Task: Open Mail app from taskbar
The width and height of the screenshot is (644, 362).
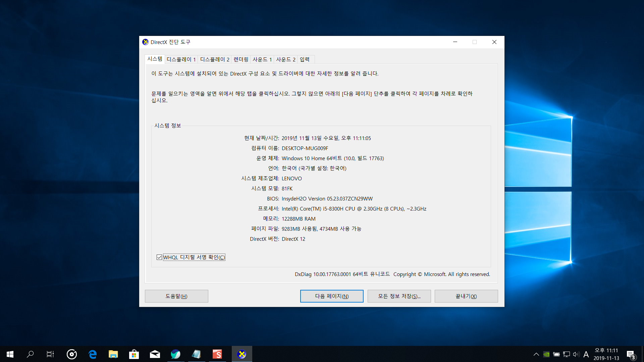Action: click(x=155, y=354)
